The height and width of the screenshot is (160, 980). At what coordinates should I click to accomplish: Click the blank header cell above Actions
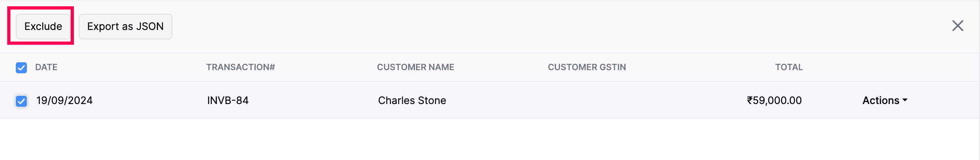click(884, 67)
